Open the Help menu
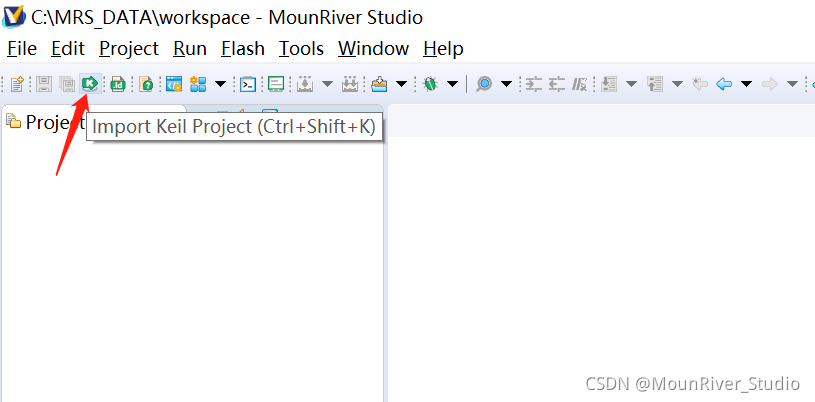The image size is (815, 402). (x=443, y=49)
